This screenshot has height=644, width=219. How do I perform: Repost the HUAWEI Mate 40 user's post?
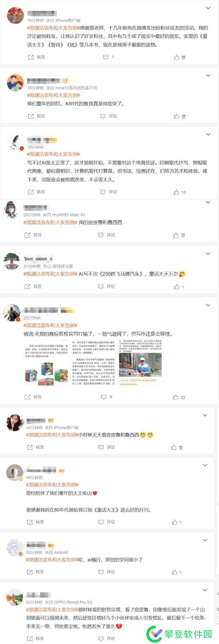tap(33, 235)
